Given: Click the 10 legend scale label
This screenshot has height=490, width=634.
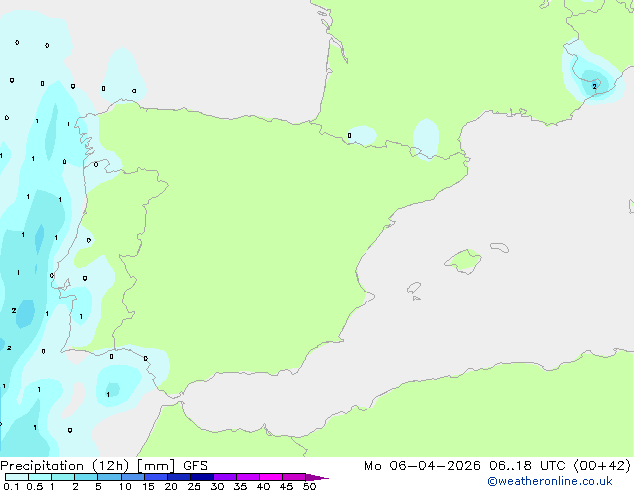Looking at the screenshot, I should pyautogui.click(x=125, y=486).
